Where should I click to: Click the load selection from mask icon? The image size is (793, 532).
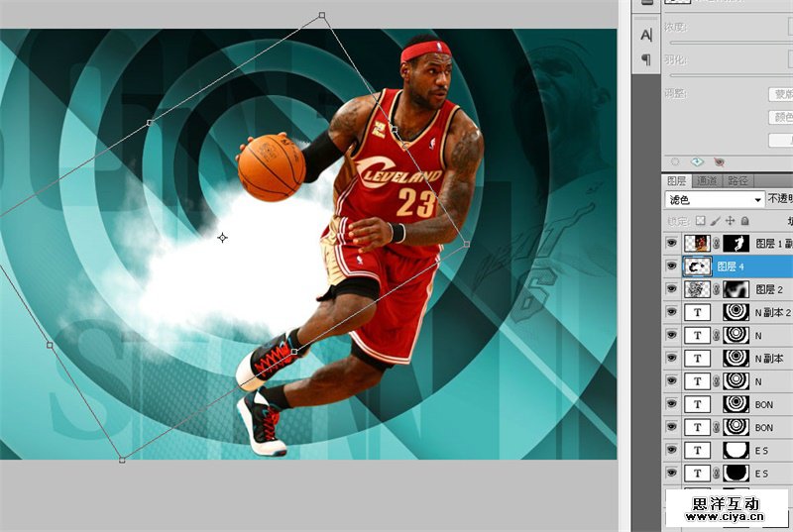pyautogui.click(x=675, y=161)
